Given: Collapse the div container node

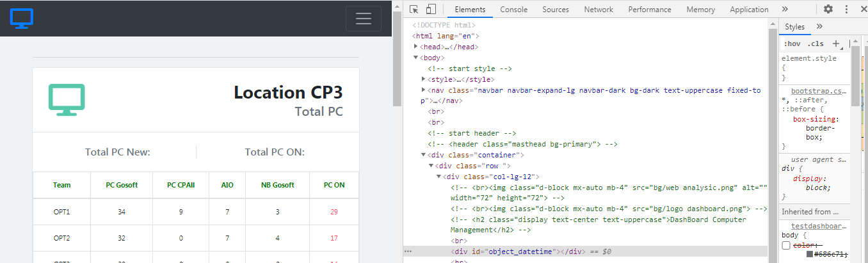Looking at the screenshot, I should pyautogui.click(x=423, y=155).
